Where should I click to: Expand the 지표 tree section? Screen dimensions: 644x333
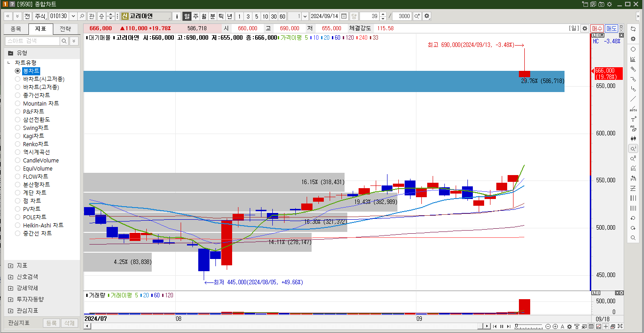click(10, 266)
